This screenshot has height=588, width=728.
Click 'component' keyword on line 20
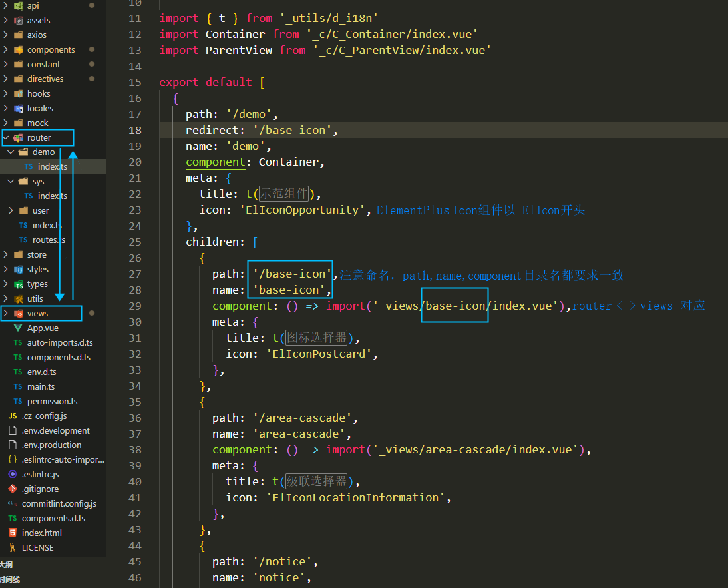click(x=216, y=162)
